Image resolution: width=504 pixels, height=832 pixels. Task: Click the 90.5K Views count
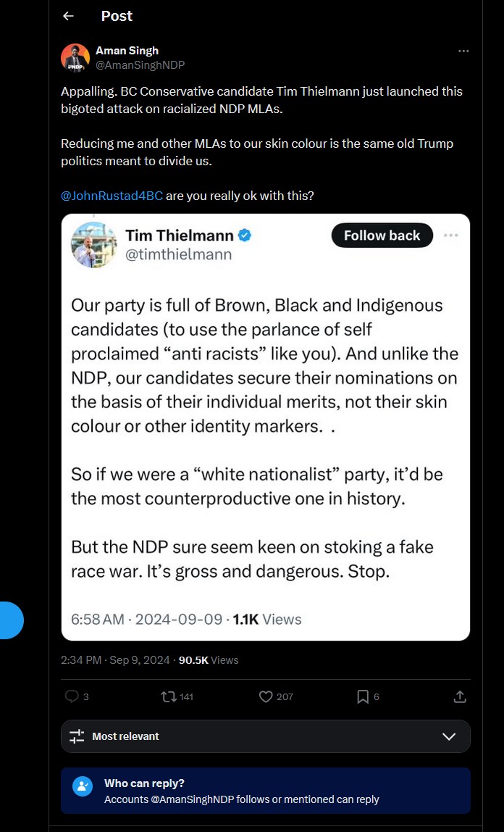pyautogui.click(x=209, y=660)
